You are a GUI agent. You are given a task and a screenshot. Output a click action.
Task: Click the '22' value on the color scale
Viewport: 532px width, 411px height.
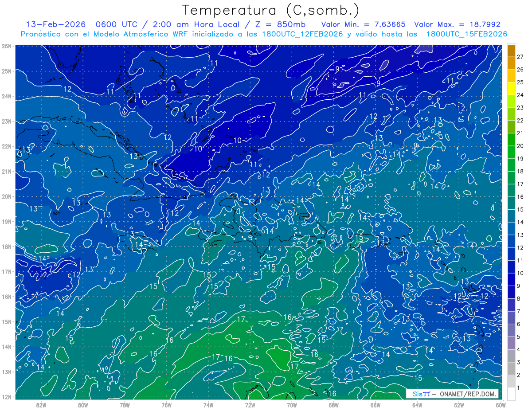[x=520, y=121]
